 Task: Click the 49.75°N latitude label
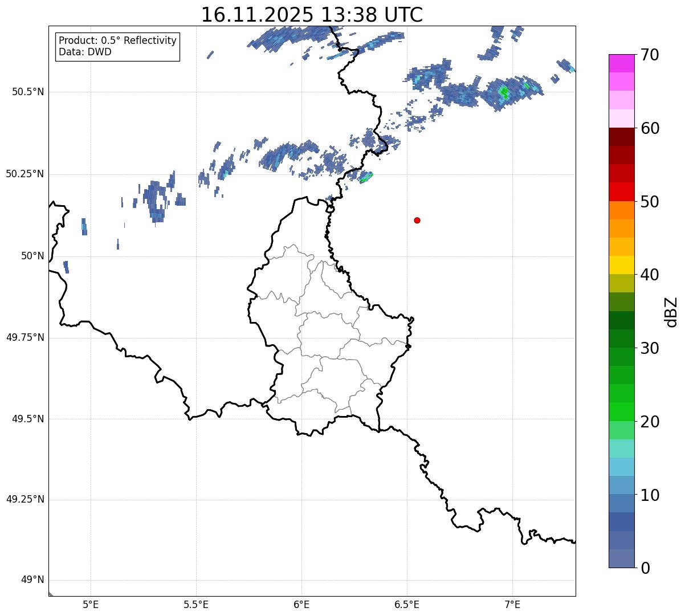coord(25,337)
